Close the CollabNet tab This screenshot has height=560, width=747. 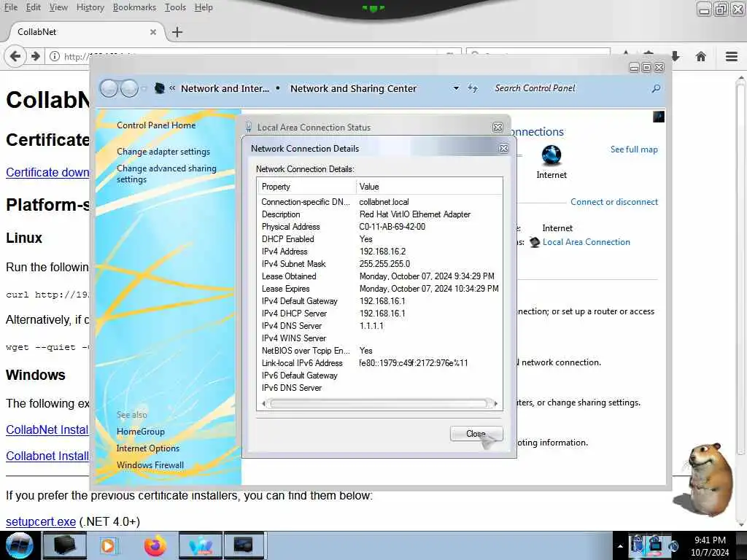coord(153,32)
